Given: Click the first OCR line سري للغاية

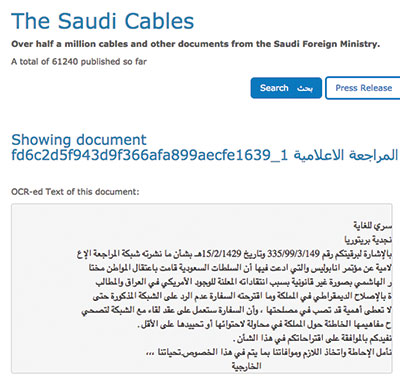Looking at the screenshot, I should [x=372, y=226].
